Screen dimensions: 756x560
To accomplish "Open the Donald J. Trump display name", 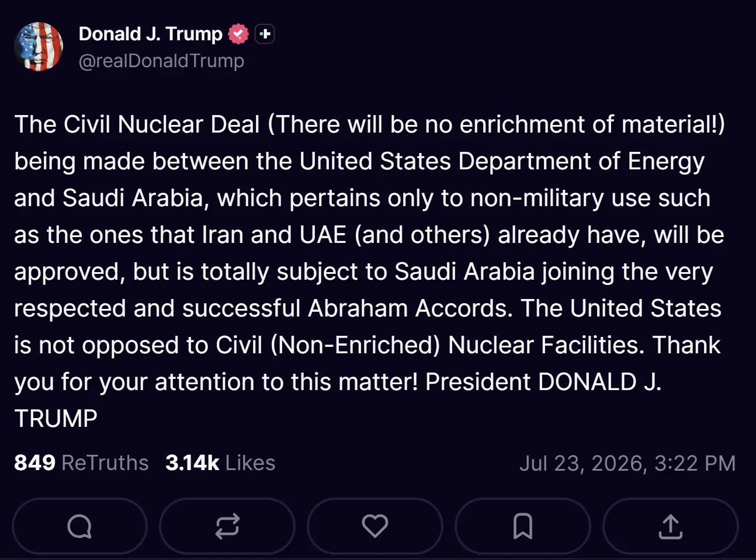I will 150,34.
